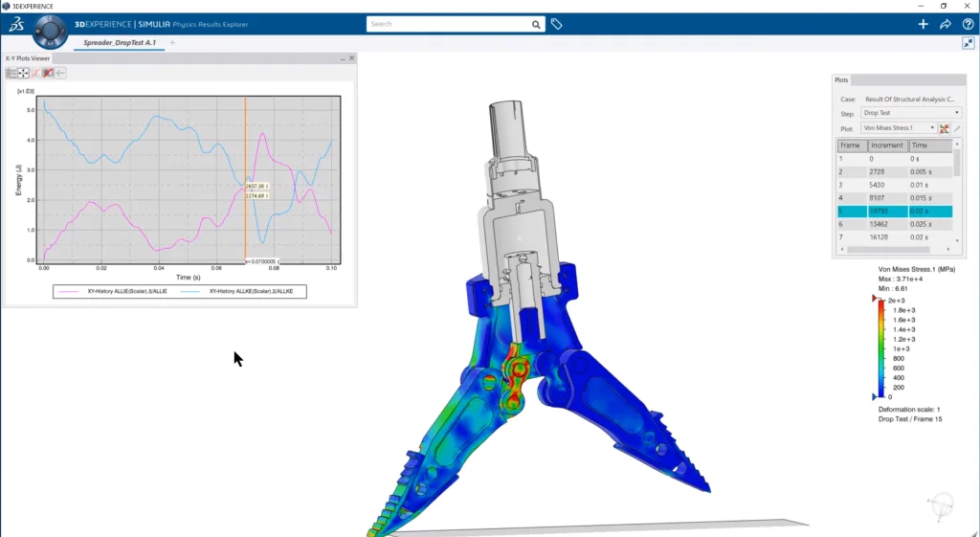
Task: Click the share arrow icon
Action: pos(946,24)
